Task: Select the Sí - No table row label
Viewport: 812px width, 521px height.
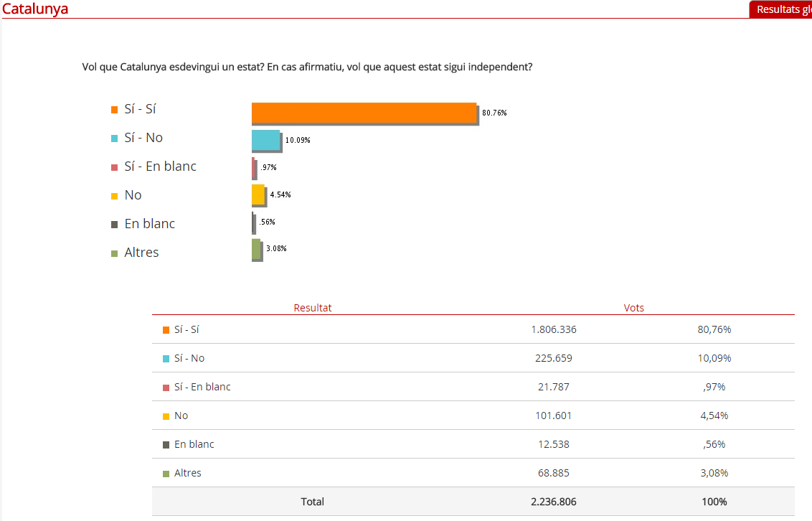Action: [x=189, y=358]
